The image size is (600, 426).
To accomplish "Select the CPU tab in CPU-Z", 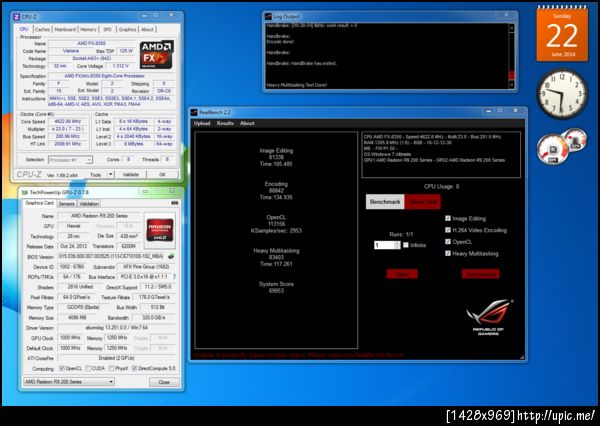I will pyautogui.click(x=24, y=29).
